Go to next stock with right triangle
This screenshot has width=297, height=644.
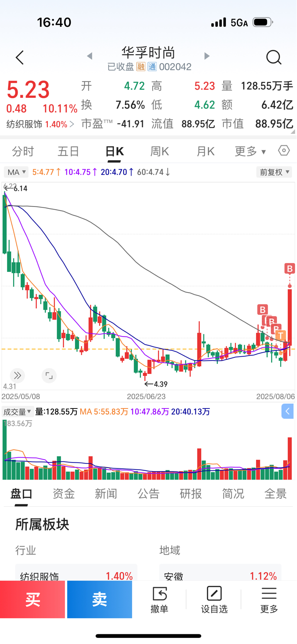(207, 56)
